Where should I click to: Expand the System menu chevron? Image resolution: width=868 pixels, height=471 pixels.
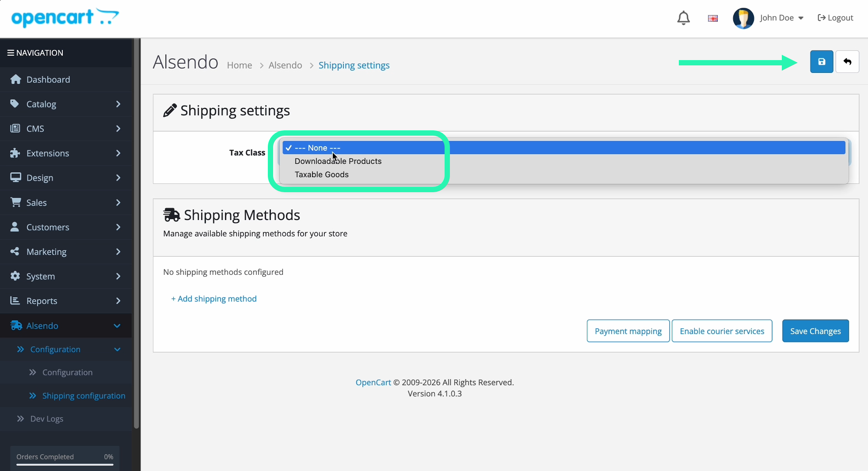coord(118,276)
